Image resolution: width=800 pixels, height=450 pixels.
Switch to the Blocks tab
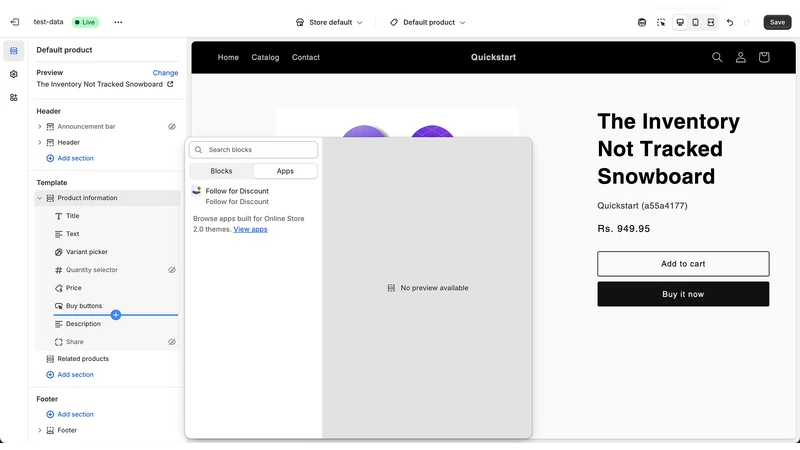pos(221,171)
